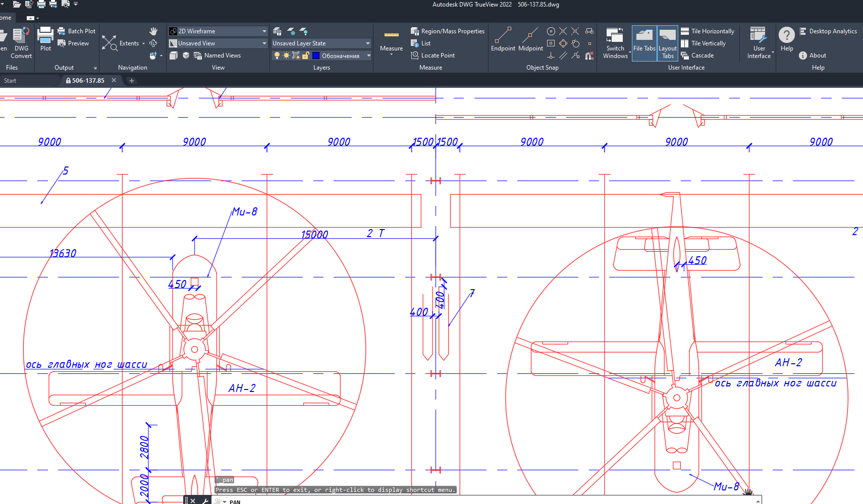Choose Tile Vertically
863x504 pixels.
pyautogui.click(x=703, y=43)
